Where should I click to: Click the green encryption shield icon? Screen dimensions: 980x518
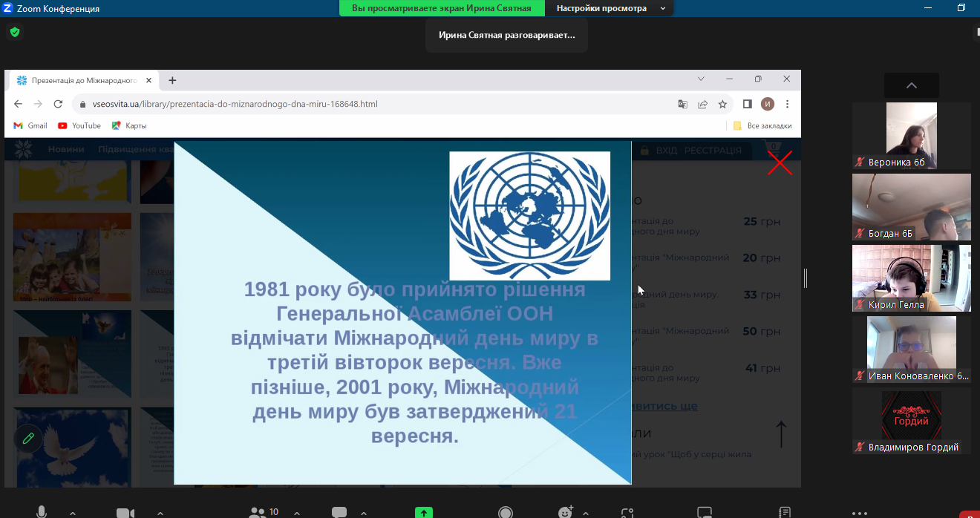point(14,32)
